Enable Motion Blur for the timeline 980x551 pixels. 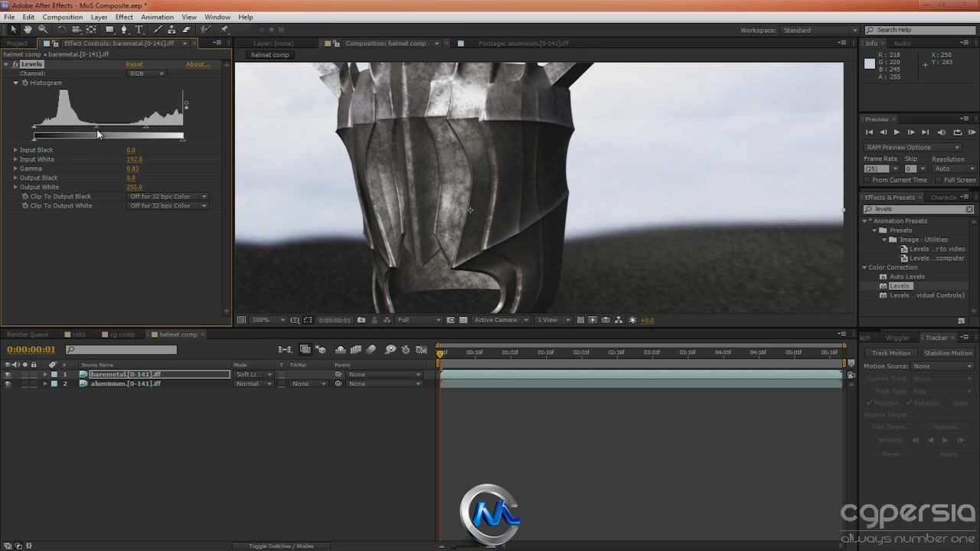371,350
